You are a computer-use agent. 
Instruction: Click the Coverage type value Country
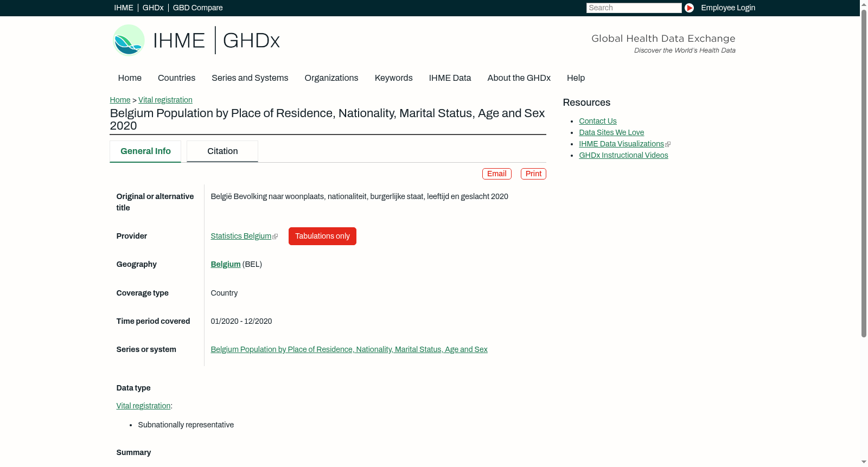[x=224, y=293]
